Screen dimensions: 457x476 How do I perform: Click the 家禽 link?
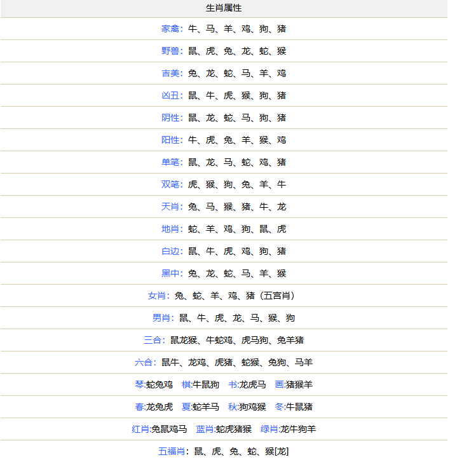tap(171, 29)
